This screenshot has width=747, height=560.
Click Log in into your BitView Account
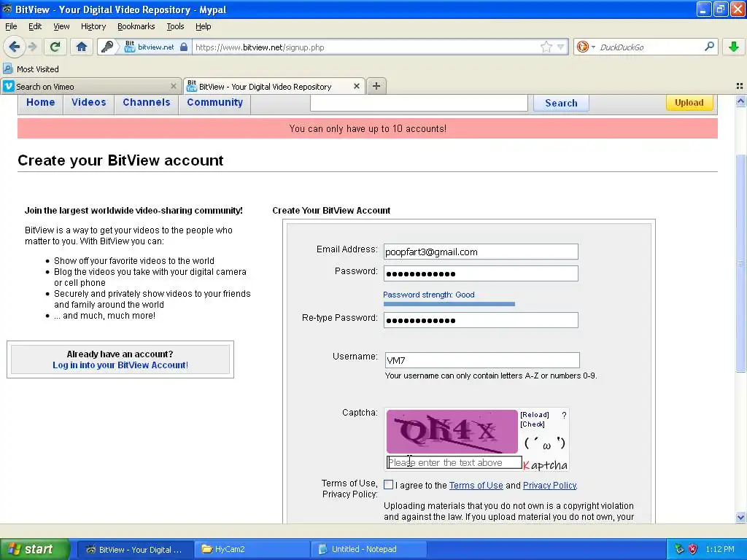pyautogui.click(x=120, y=365)
